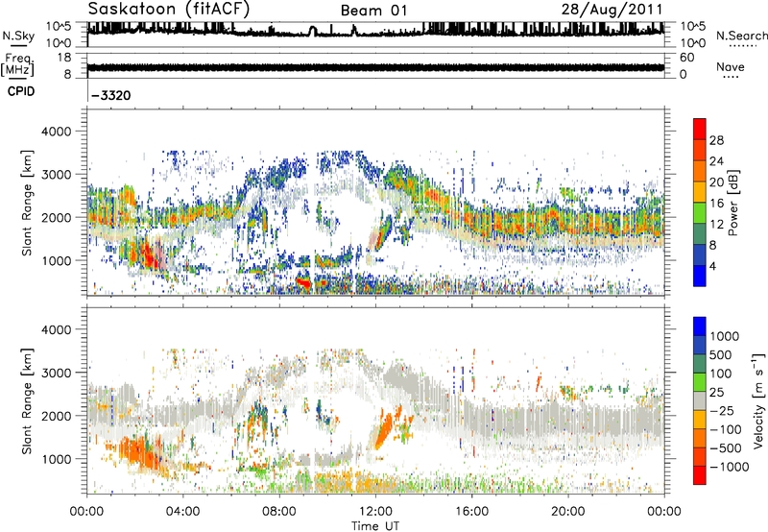Select the "24" label on the Power colorbar

(716, 161)
